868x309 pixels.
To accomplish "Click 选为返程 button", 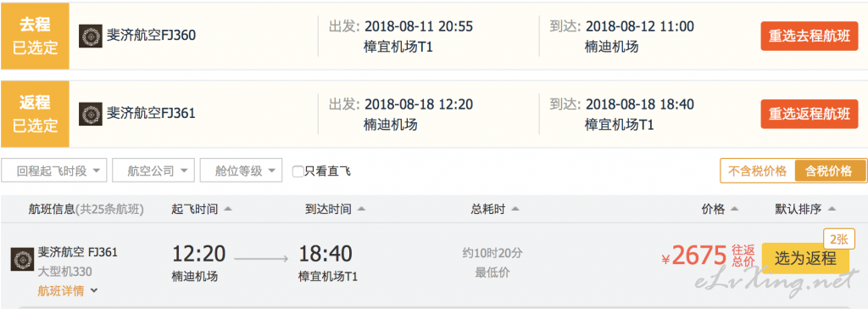I will click(805, 258).
